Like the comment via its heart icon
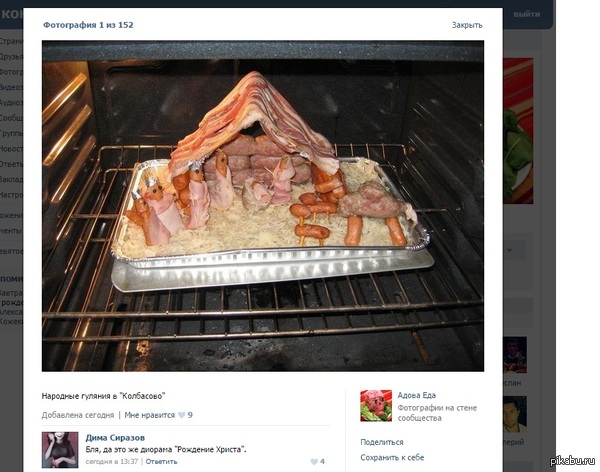 coord(314,462)
